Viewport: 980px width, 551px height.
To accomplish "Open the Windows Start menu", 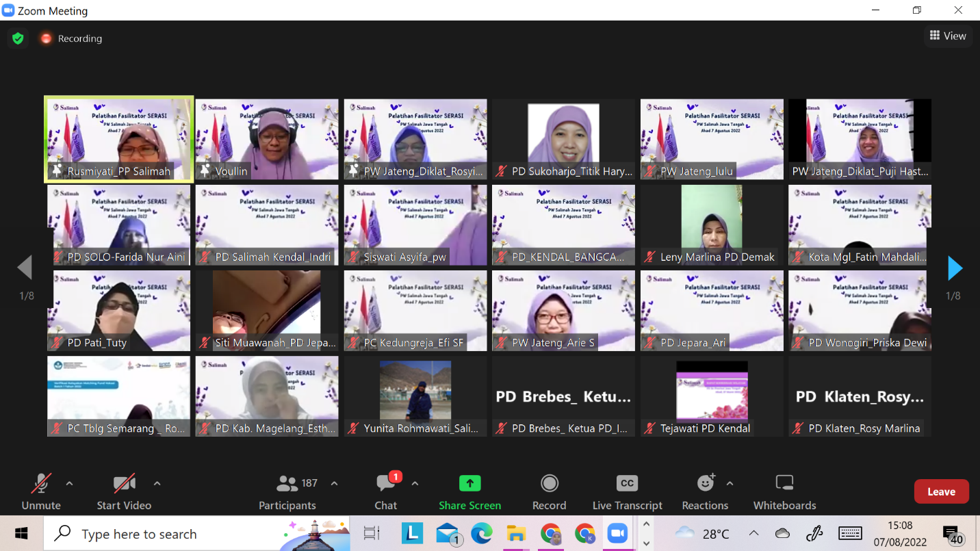I will (21, 534).
